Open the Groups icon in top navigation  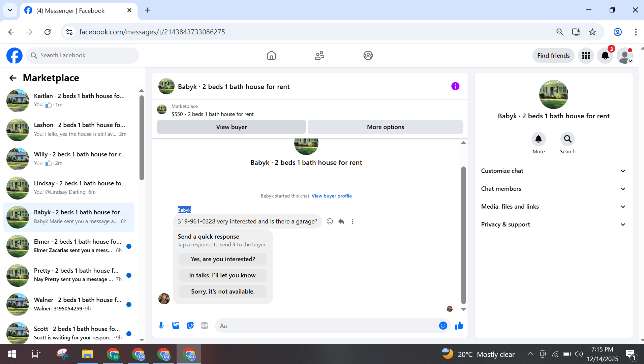[x=368, y=55]
